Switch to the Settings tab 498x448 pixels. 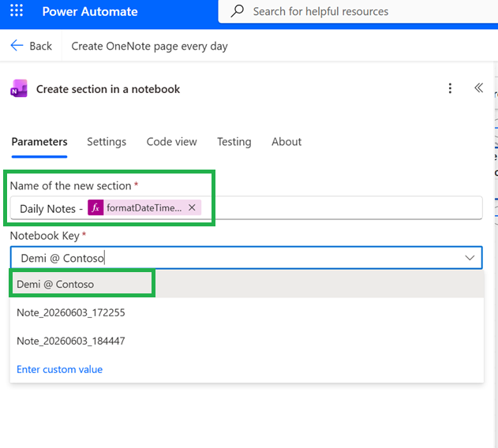[107, 142]
